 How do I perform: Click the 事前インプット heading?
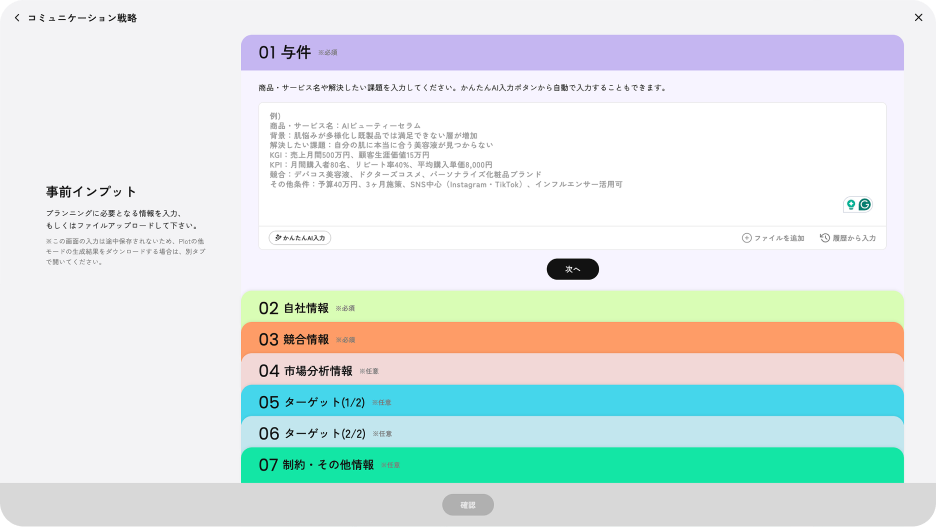click(x=91, y=192)
